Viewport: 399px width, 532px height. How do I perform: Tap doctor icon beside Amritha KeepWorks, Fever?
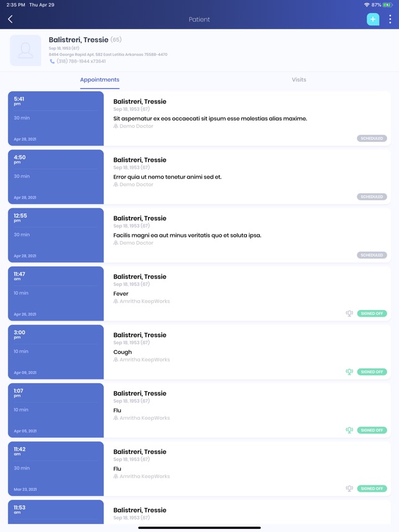[116, 301]
